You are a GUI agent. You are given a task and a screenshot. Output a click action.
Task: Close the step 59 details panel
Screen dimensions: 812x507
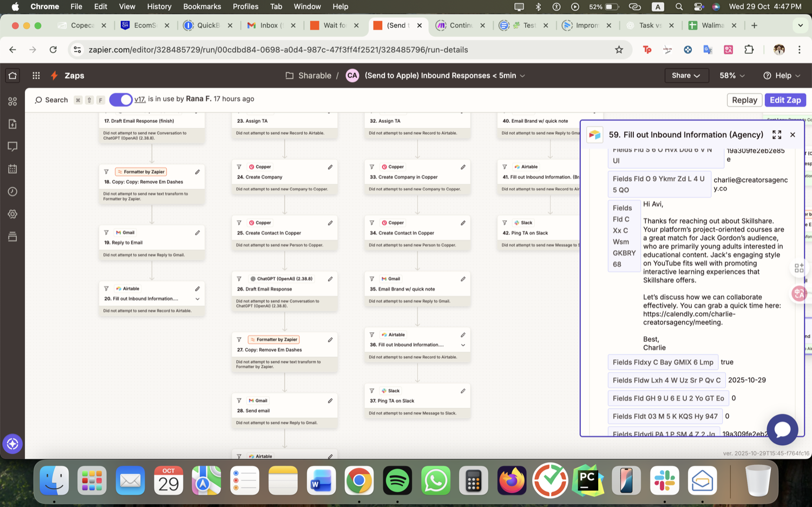(x=793, y=135)
